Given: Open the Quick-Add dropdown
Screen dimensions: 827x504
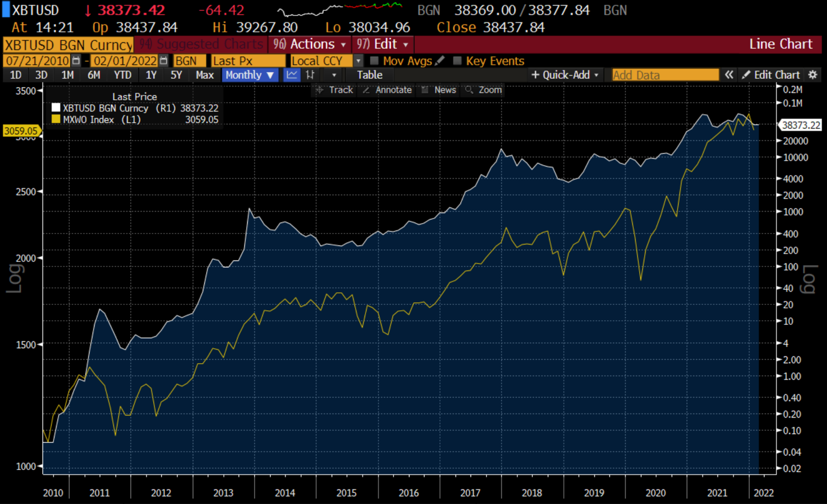Looking at the screenshot, I should (565, 75).
